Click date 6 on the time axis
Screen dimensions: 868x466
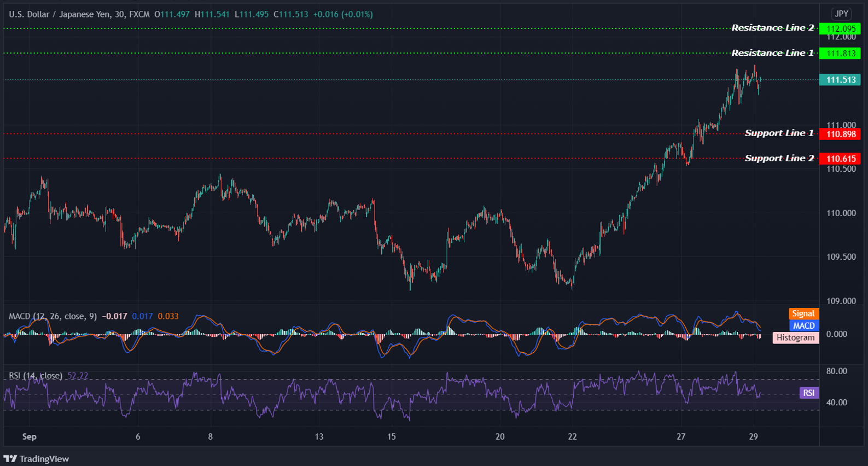138,436
